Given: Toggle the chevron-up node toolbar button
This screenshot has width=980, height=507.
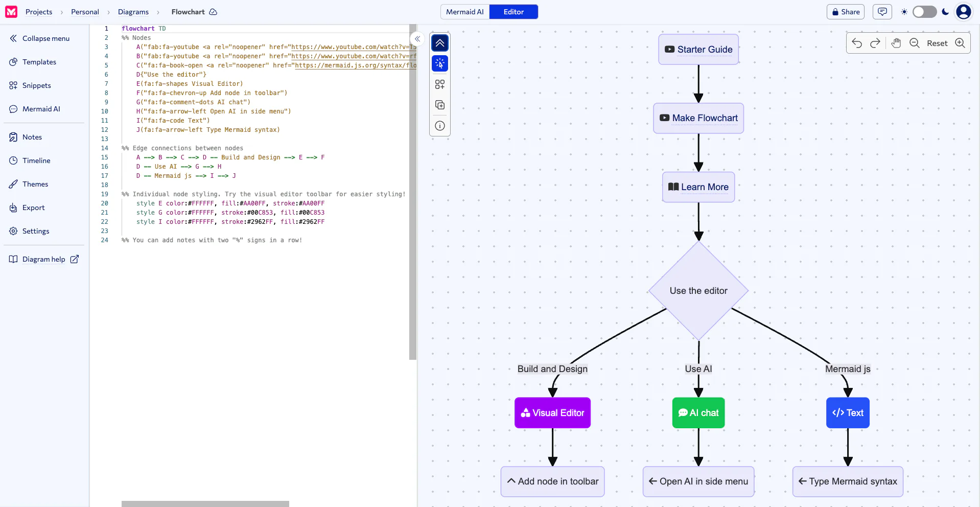Looking at the screenshot, I should pos(440,43).
